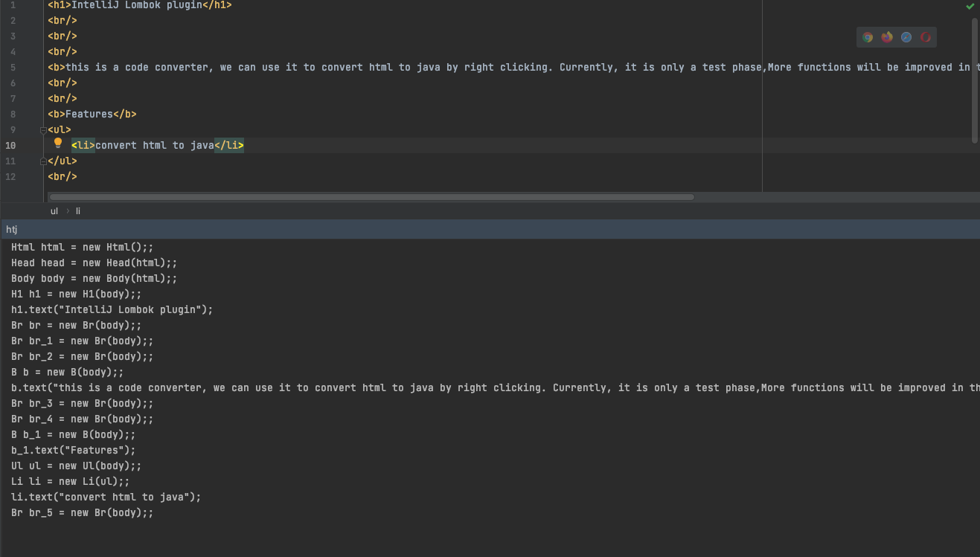The height and width of the screenshot is (557, 980).
Task: Click the 'htj' tool window title
Action: click(12, 230)
